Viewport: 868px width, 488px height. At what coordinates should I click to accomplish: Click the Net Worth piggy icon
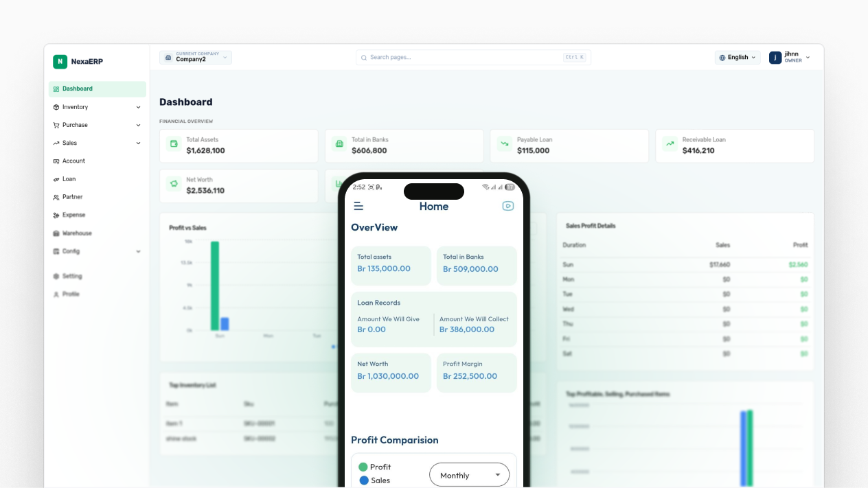(174, 184)
